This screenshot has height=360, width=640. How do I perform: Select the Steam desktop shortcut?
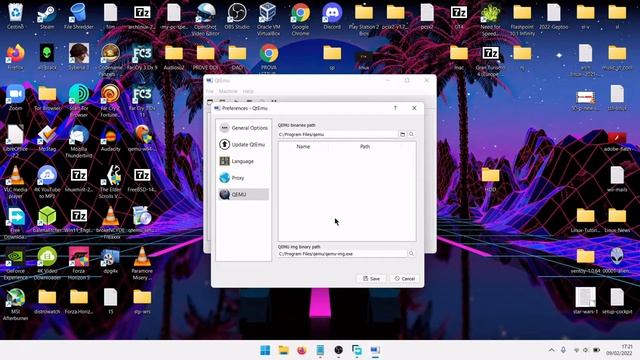click(x=47, y=16)
